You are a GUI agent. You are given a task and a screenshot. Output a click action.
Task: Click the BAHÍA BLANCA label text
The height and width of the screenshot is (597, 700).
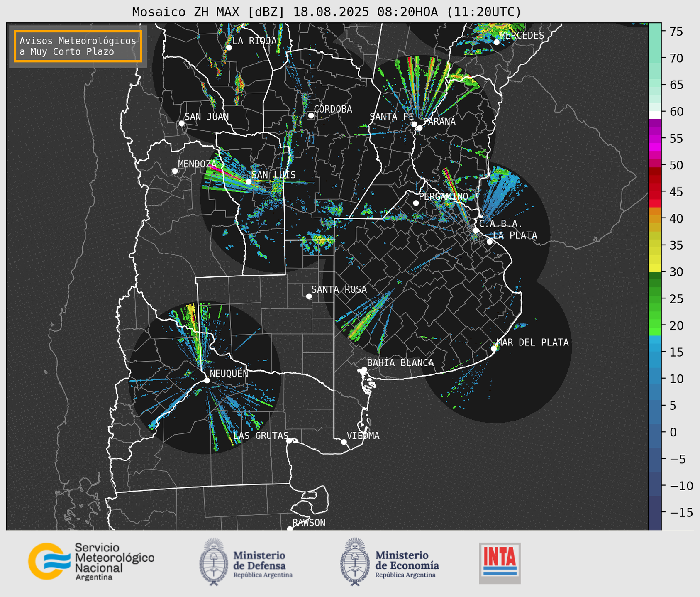(400, 363)
